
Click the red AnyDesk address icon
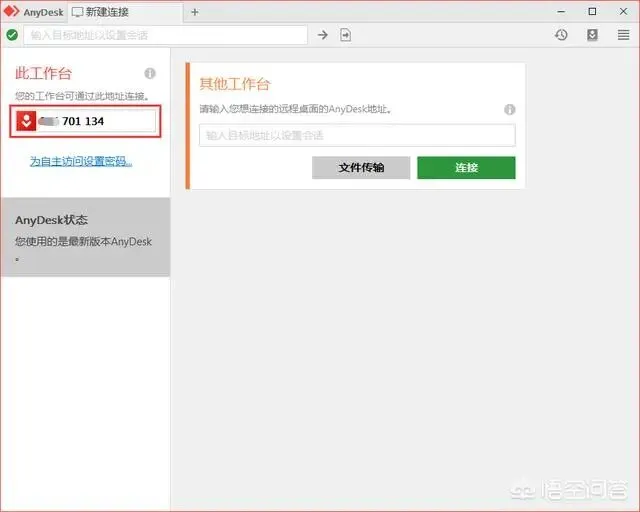coord(26,121)
